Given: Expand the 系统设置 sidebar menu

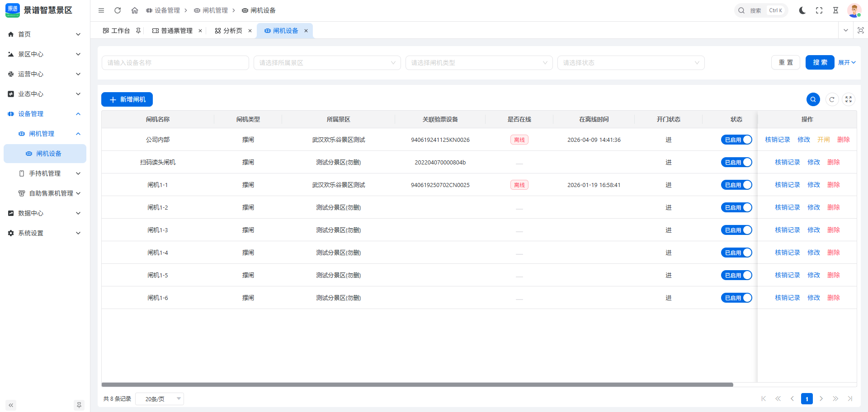Looking at the screenshot, I should (x=45, y=233).
